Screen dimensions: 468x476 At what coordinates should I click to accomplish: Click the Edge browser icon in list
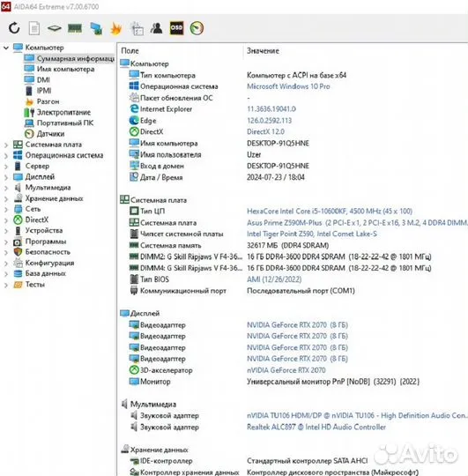(134, 121)
